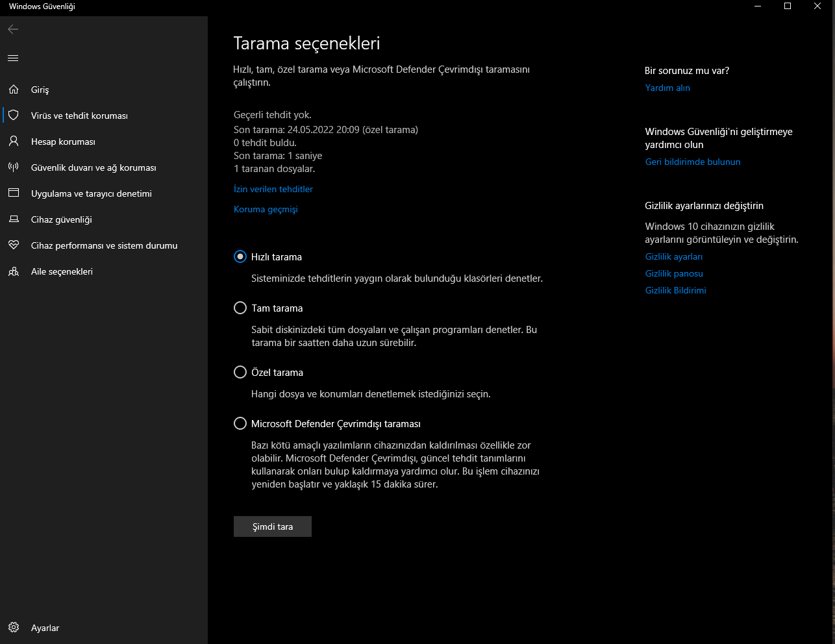Click the Aile seçenekleri family icon

[14, 271]
